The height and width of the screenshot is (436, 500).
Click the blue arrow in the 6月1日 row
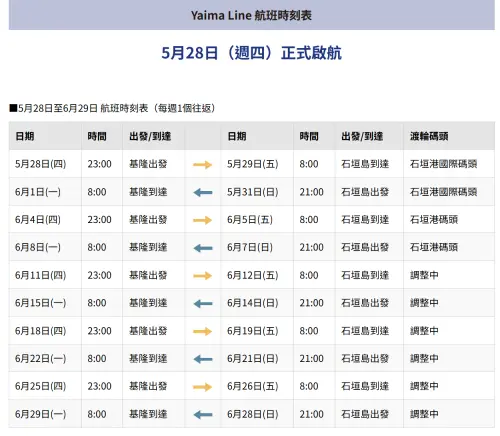tap(203, 192)
